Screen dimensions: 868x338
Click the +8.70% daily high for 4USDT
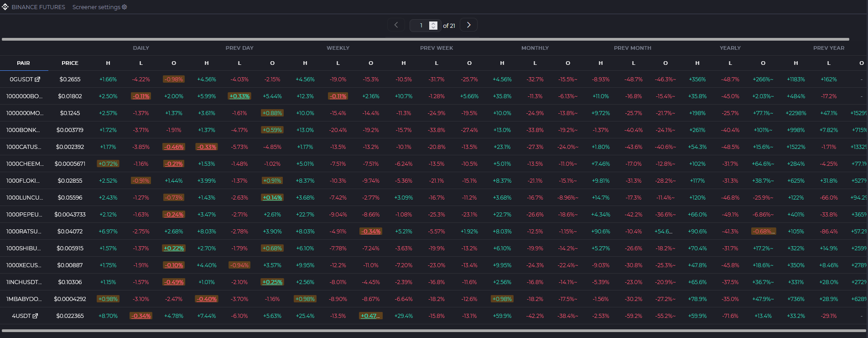coord(108,316)
